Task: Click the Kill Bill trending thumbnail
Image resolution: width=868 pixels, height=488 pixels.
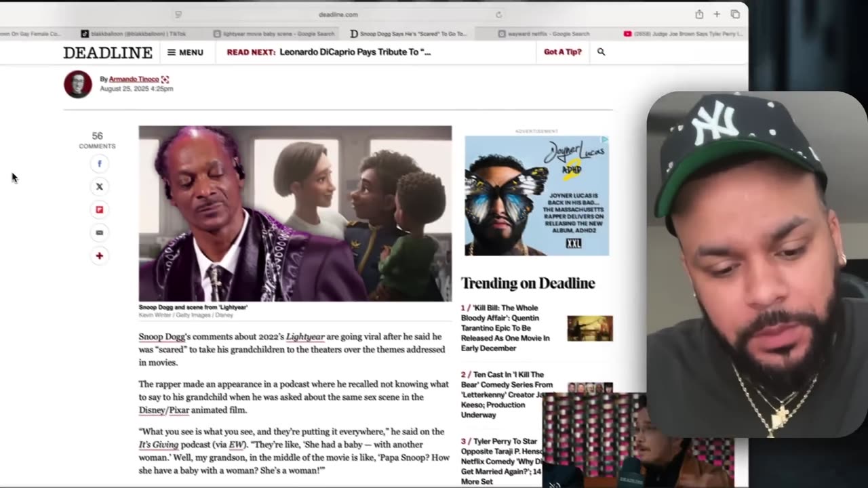Action: click(x=590, y=328)
